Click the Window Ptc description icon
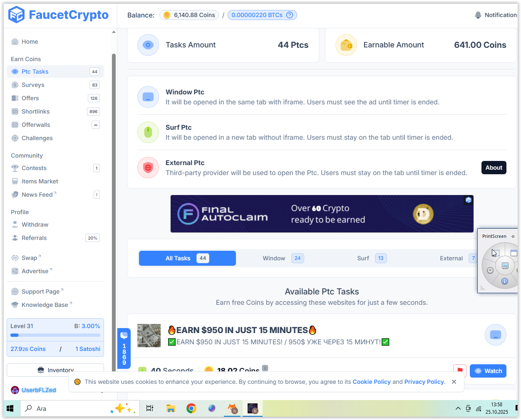 pyautogui.click(x=148, y=97)
